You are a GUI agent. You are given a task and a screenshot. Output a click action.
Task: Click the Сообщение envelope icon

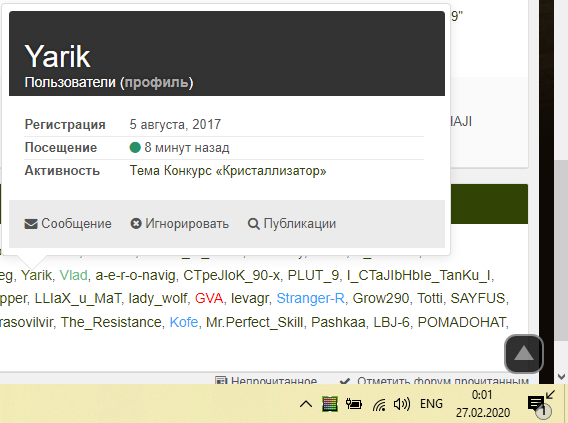click(31, 224)
